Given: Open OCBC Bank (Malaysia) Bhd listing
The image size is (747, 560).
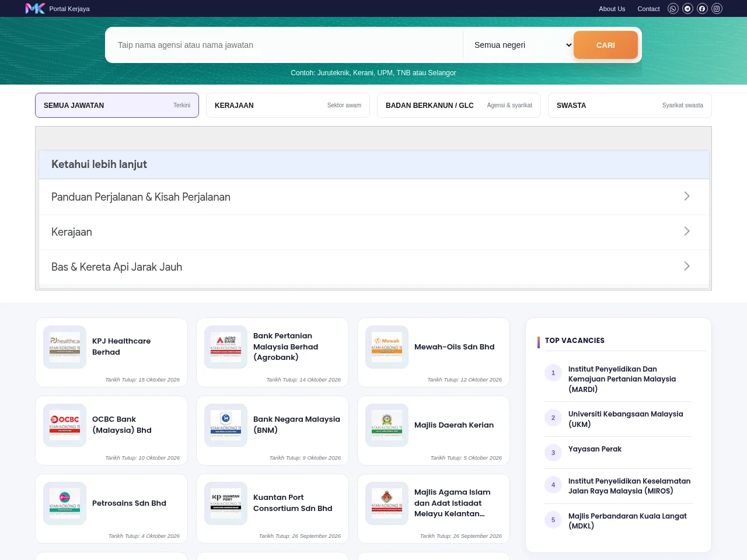Looking at the screenshot, I should 122,425.
